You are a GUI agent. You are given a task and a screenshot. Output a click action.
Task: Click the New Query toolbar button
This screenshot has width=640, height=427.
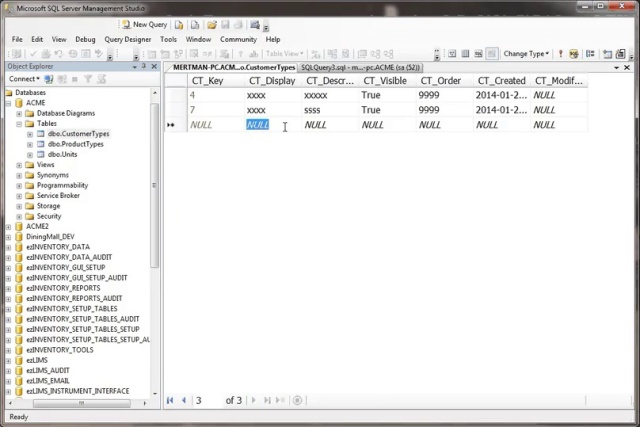[x=145, y=25]
